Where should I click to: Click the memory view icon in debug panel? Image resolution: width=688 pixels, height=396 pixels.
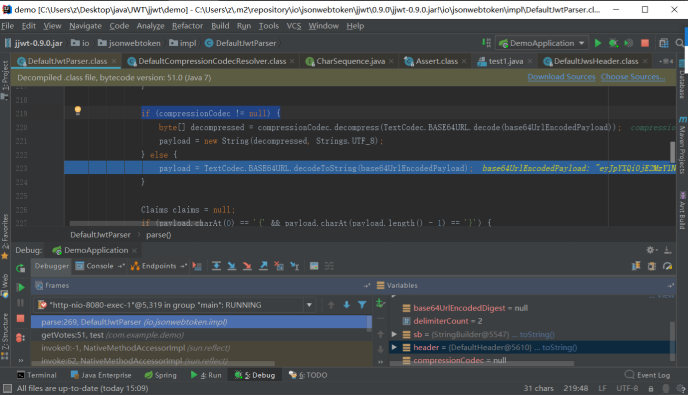pos(652,266)
